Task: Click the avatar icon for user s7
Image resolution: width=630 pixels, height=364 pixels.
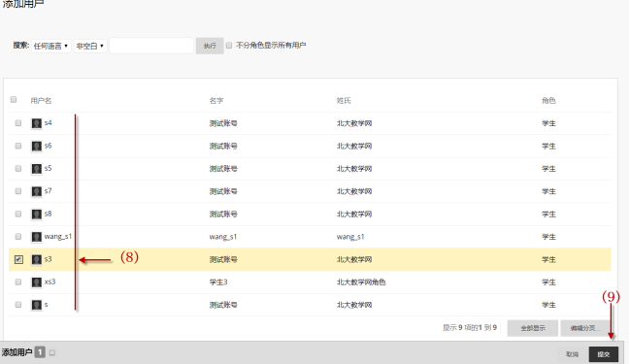Action: [37, 191]
